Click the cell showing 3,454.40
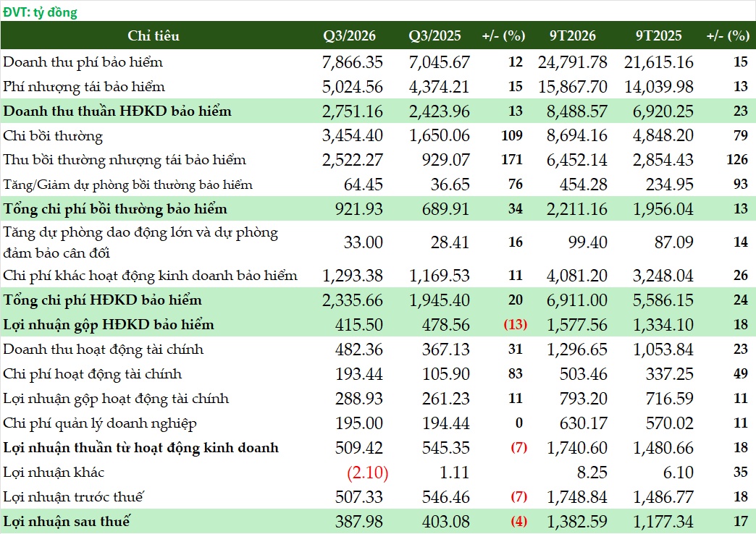The image size is (756, 534). coord(353,136)
